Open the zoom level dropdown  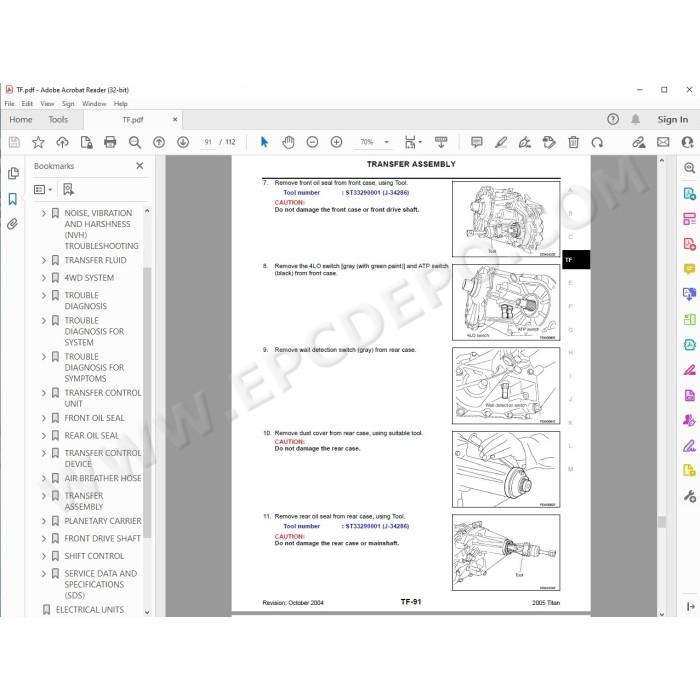[x=387, y=142]
